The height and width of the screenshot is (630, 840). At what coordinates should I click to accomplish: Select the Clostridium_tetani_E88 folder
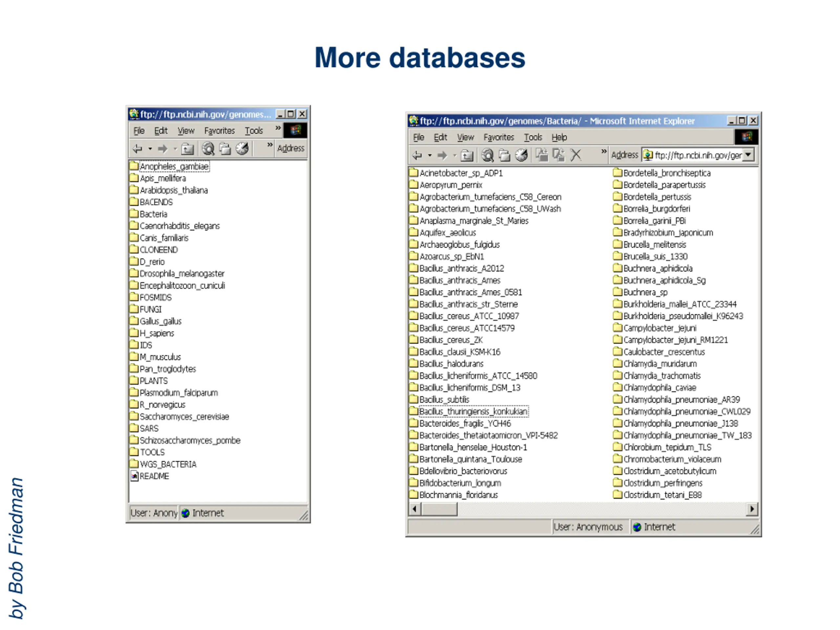coord(657,494)
